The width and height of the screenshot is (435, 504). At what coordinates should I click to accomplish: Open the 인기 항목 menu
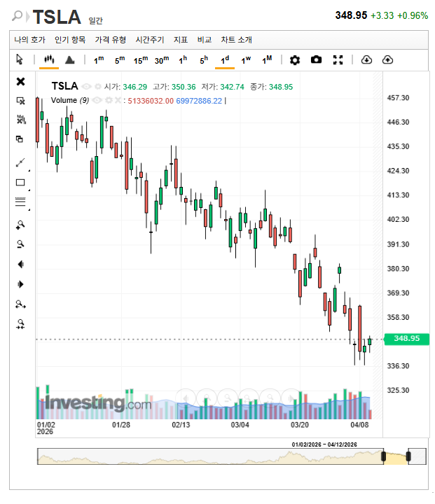pos(70,39)
